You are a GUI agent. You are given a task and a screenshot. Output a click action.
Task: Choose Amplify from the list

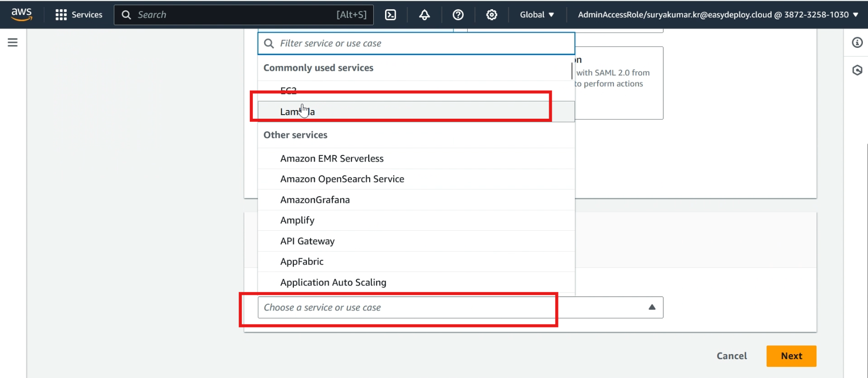[416, 220]
